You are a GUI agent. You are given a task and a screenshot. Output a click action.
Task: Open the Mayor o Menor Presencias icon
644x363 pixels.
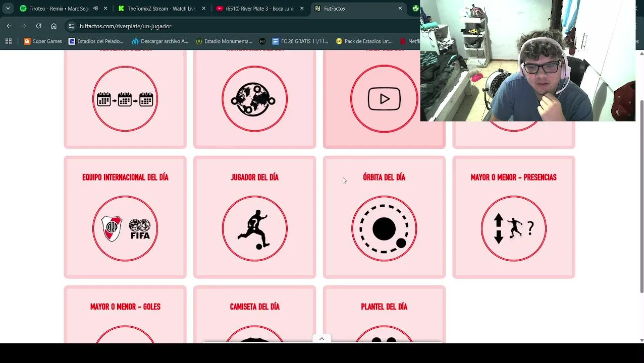coord(513,228)
